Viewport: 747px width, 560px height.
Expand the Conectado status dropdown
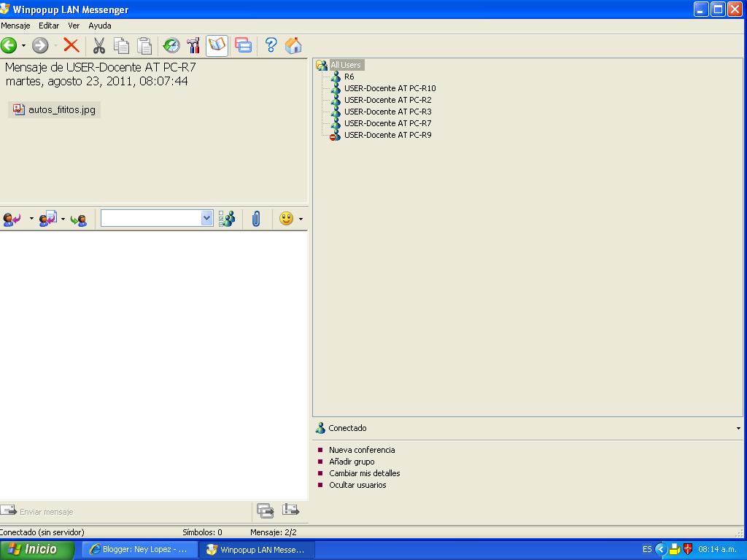pos(737,428)
